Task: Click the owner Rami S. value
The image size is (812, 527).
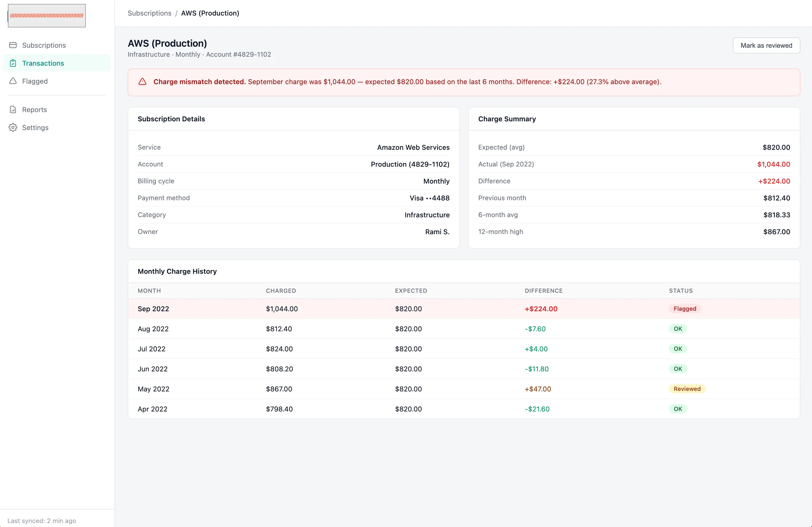Action: pos(437,232)
